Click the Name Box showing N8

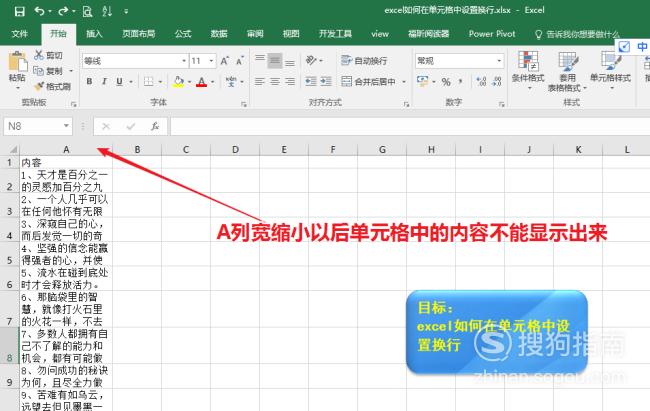point(38,126)
